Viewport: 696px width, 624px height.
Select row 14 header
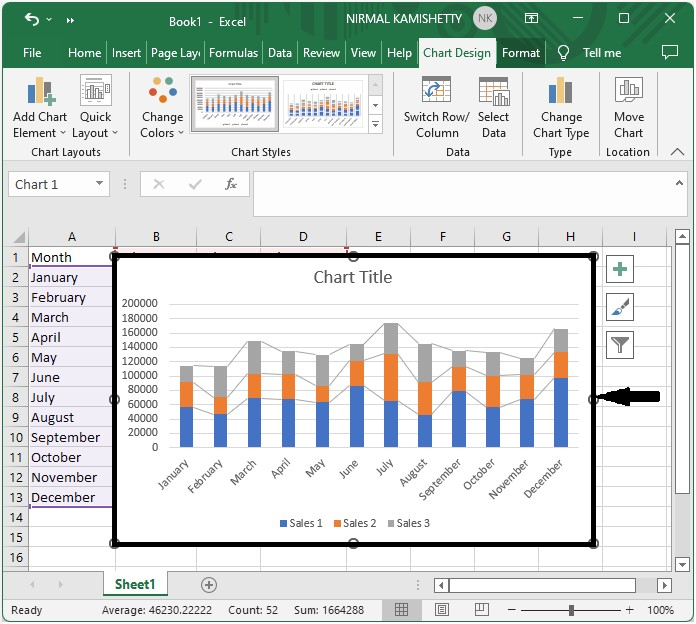tap(16, 517)
